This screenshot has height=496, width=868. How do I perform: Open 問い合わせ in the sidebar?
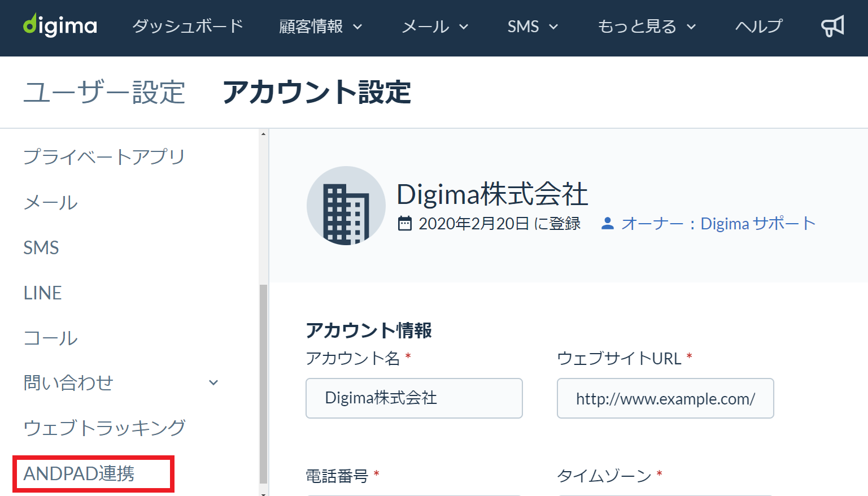[68, 382]
